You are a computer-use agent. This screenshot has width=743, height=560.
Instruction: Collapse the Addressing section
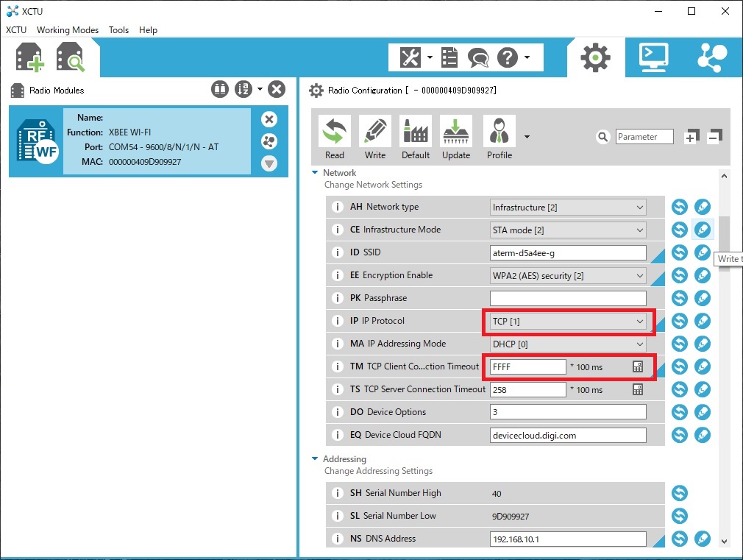point(314,459)
